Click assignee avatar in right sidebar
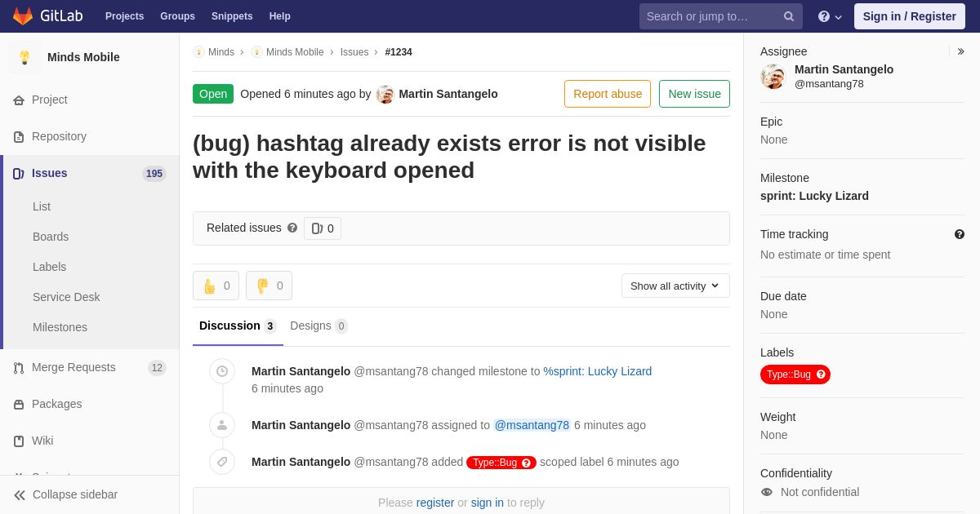 point(773,77)
